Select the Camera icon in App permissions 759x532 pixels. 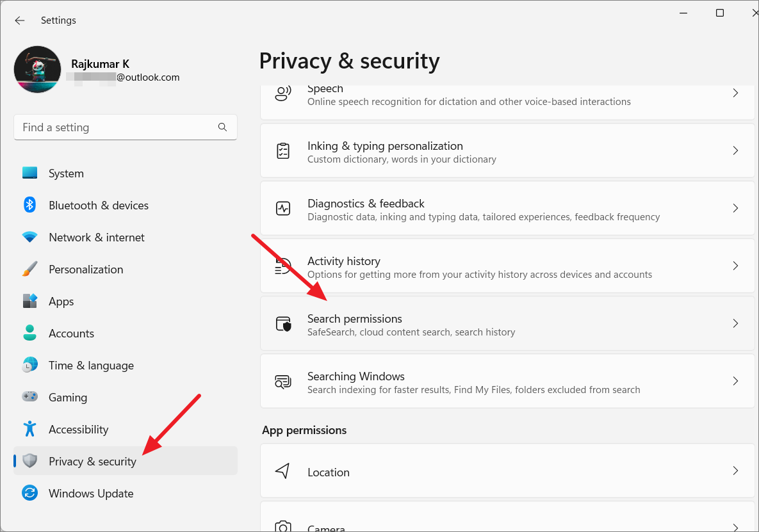[282, 525]
